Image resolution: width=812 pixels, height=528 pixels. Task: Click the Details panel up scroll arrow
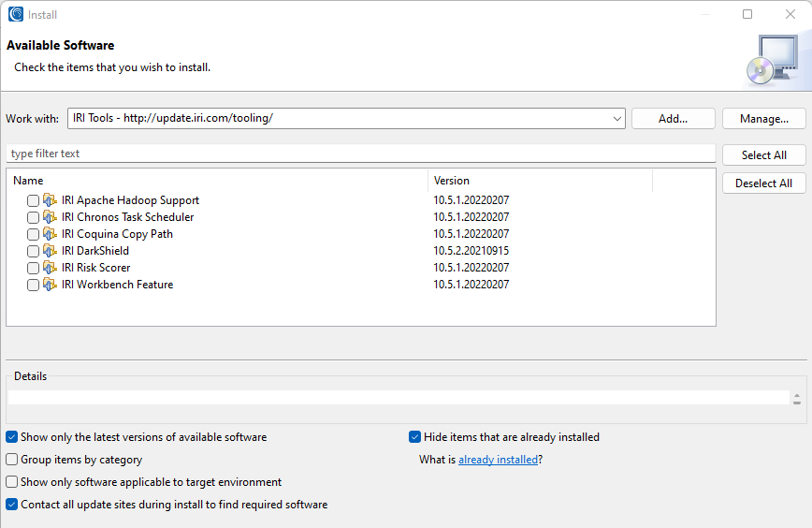(796, 396)
